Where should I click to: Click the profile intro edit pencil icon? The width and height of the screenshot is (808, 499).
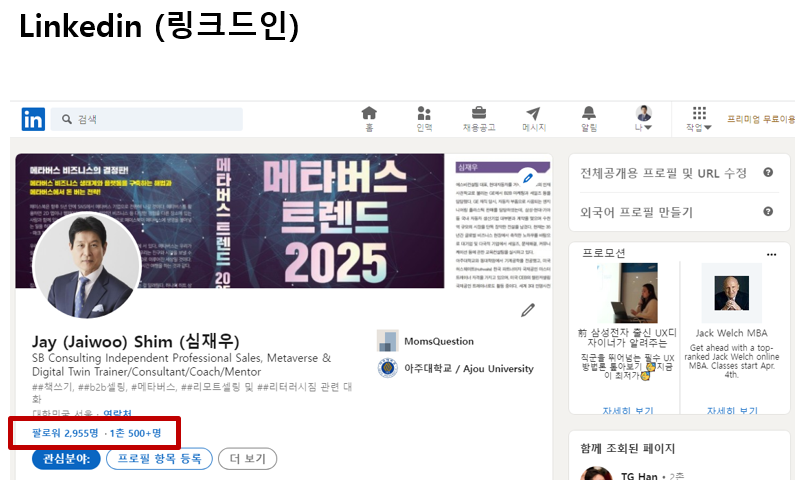coord(528,310)
